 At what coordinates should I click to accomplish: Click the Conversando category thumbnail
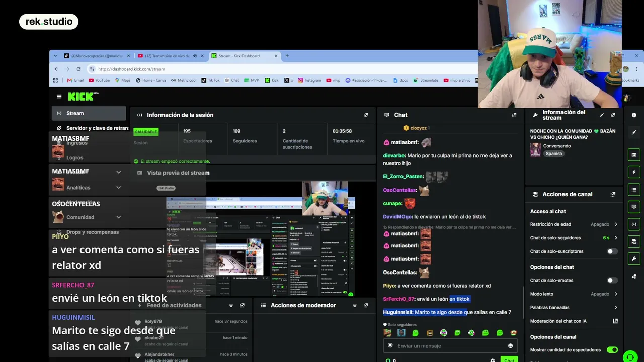pyautogui.click(x=535, y=150)
